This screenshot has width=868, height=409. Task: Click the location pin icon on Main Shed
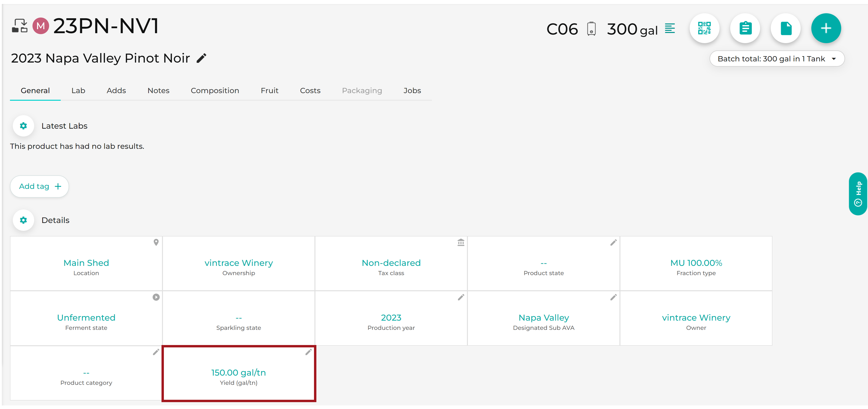tap(156, 242)
